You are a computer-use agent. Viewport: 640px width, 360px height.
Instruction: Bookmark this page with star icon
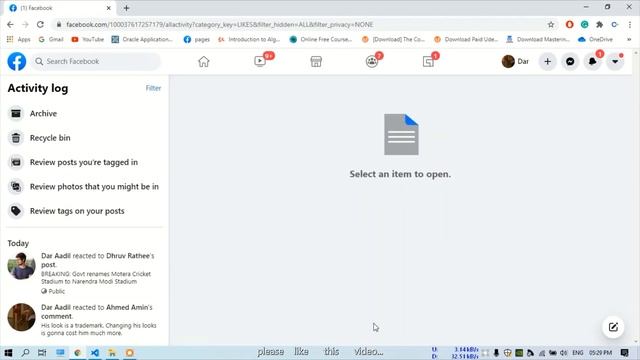[x=551, y=24]
